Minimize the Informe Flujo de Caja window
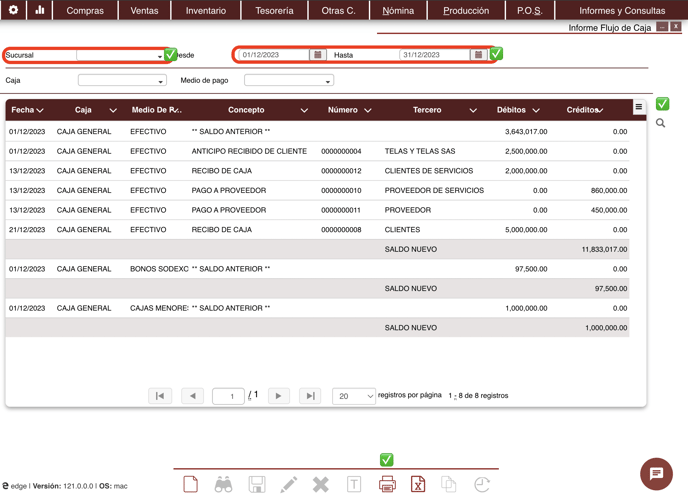The width and height of the screenshot is (688, 495). pos(662,27)
